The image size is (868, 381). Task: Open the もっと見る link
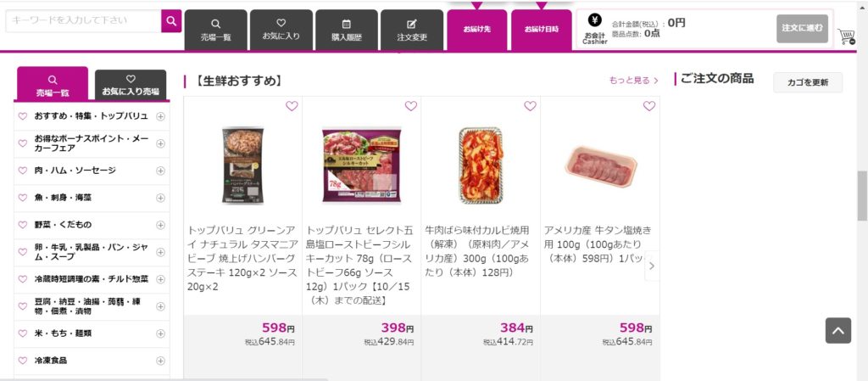[634, 81]
